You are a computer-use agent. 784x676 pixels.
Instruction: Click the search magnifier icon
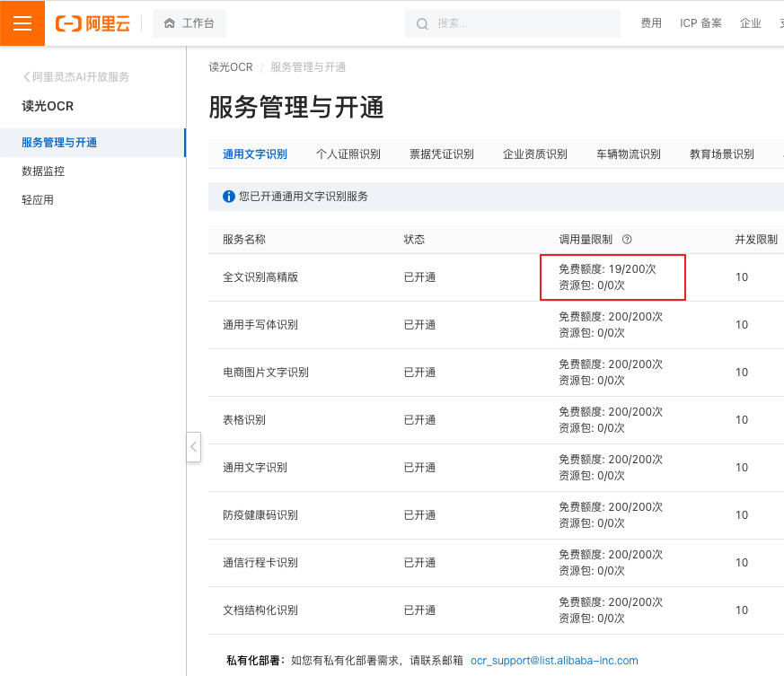422,23
